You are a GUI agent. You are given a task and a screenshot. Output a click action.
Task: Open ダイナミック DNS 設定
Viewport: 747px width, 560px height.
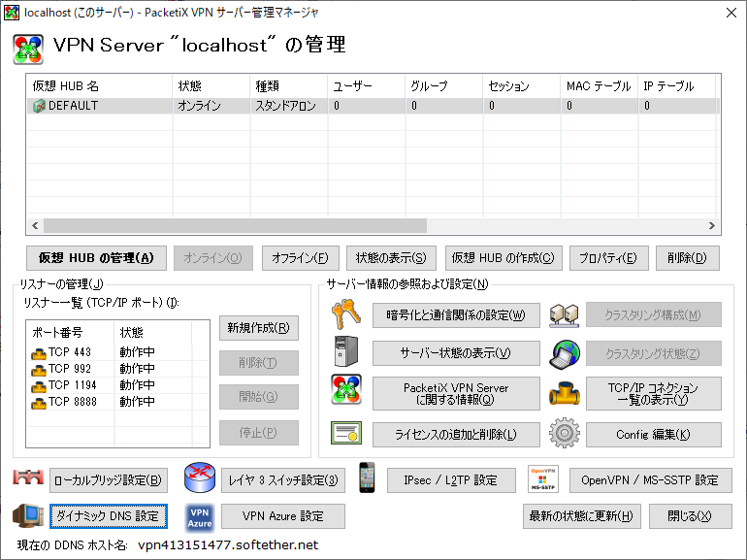[108, 516]
